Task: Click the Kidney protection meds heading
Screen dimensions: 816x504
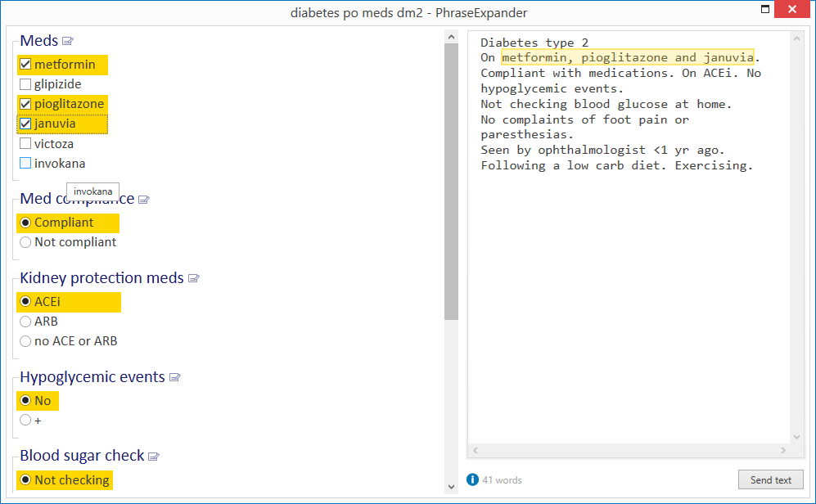Action: tap(101, 277)
